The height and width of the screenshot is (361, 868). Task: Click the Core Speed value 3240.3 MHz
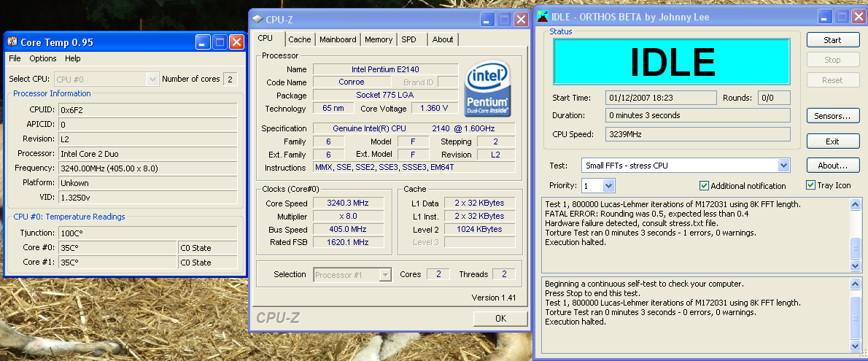pos(348,203)
